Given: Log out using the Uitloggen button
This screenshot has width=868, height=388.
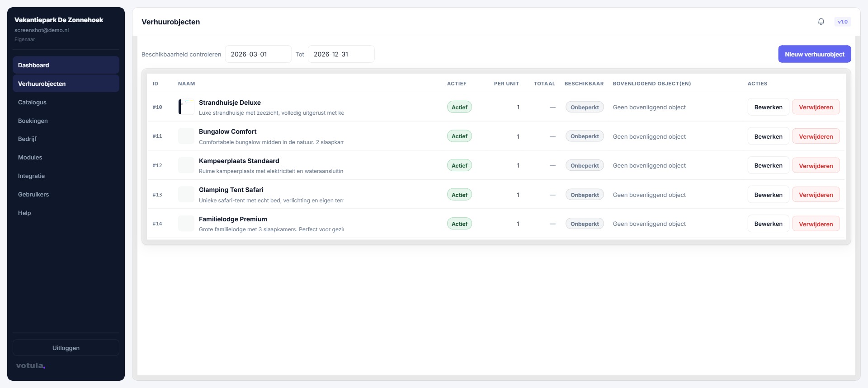Looking at the screenshot, I should pyautogui.click(x=66, y=348).
